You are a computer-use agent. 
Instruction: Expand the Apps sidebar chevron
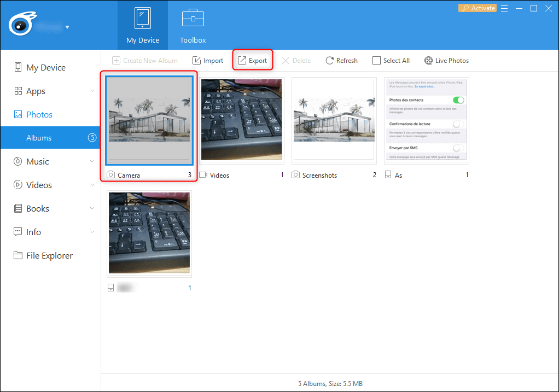click(92, 91)
